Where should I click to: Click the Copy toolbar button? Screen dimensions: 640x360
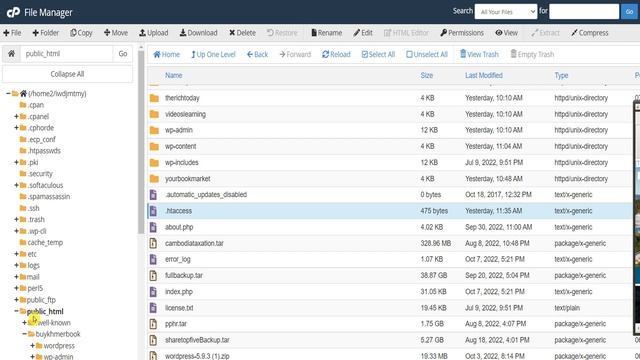coord(81,33)
